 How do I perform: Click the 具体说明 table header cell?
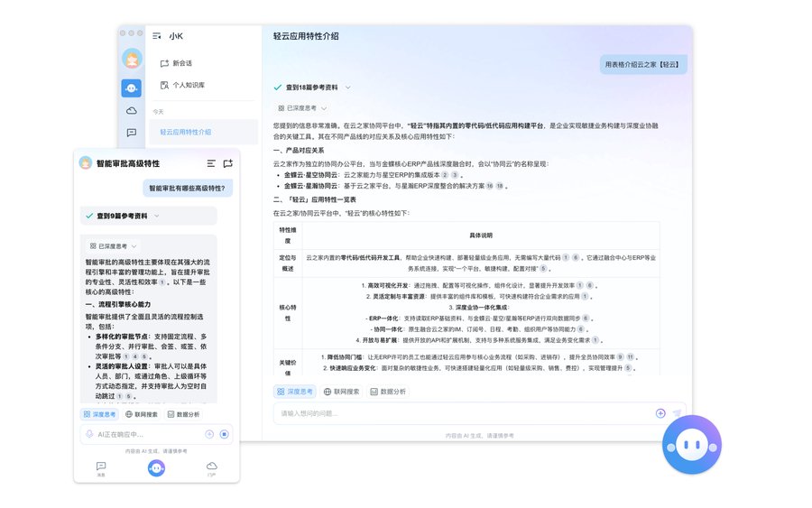[481, 236]
